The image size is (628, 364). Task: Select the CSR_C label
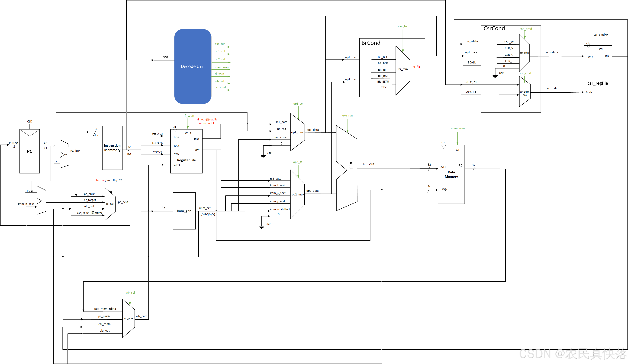pyautogui.click(x=509, y=55)
